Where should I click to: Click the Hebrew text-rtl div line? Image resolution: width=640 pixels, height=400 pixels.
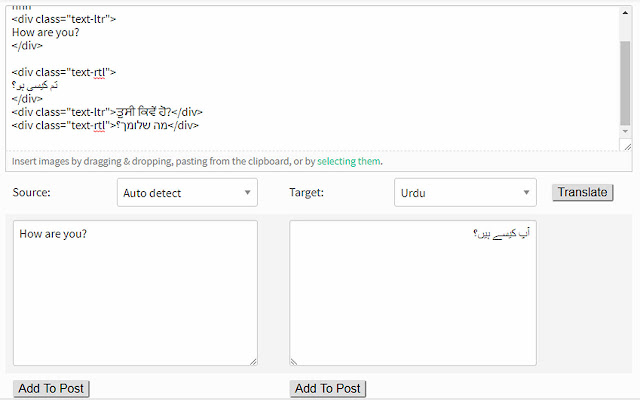105,125
